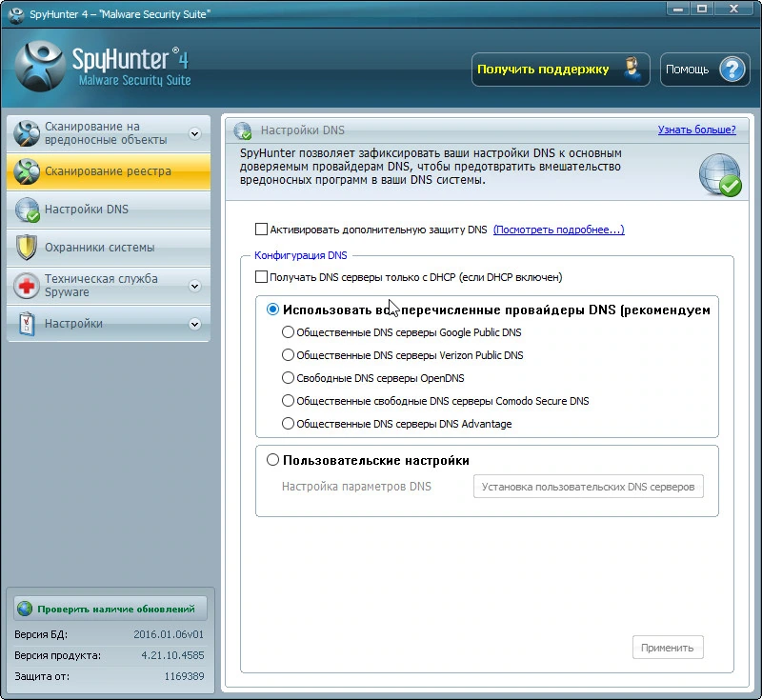Click the shield icon for Охранники системы
The width and height of the screenshot is (762, 700).
27,248
